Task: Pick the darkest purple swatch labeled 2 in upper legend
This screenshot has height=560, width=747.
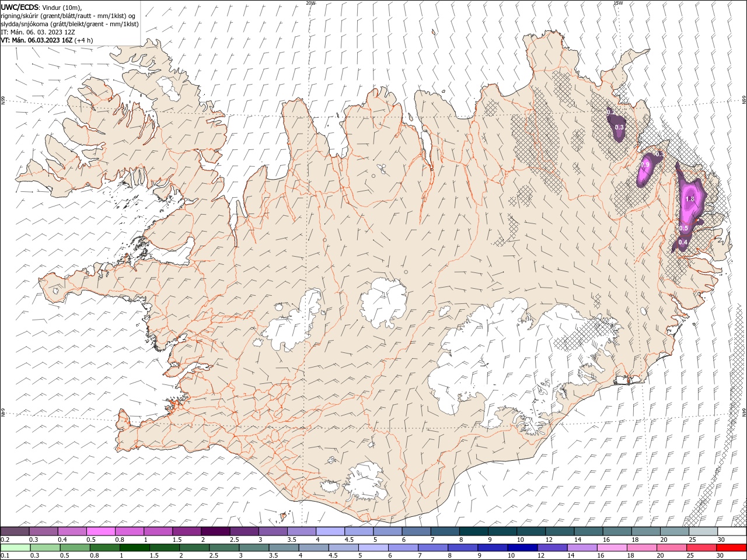Action: (x=215, y=531)
